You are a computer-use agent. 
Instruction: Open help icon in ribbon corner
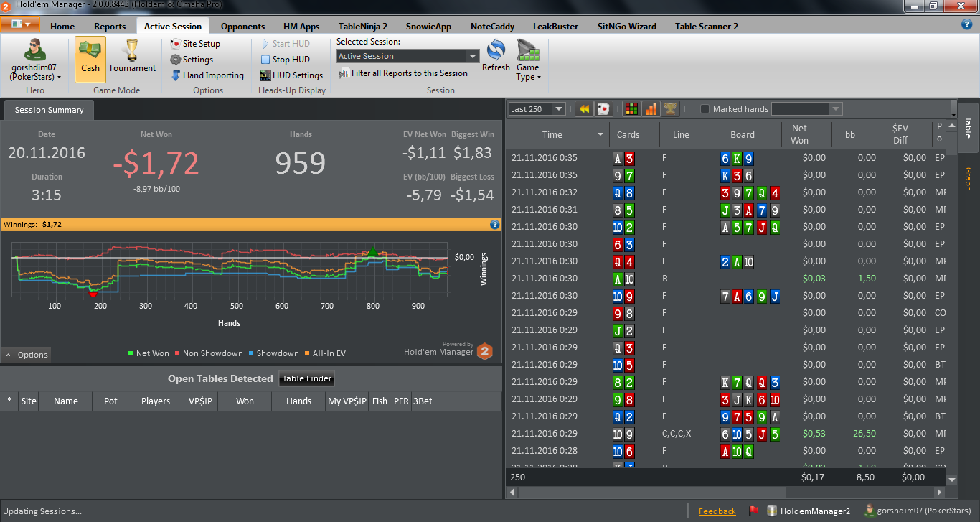[x=966, y=24]
